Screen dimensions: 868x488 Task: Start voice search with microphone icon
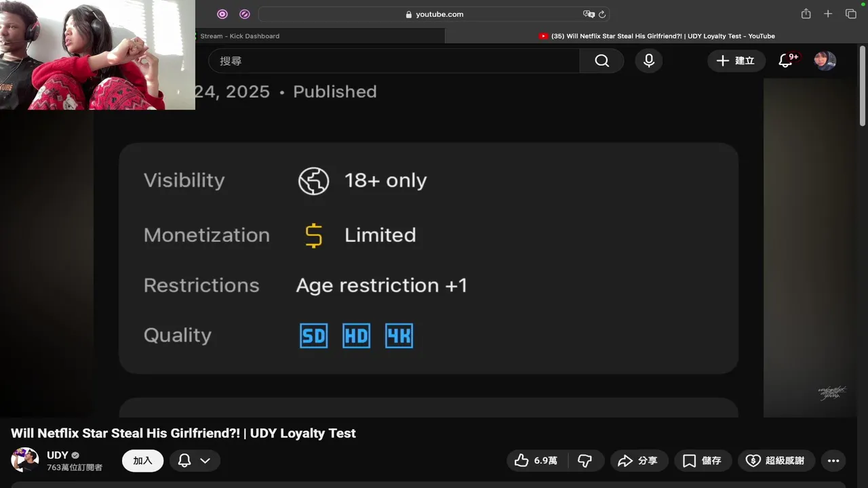coord(649,61)
